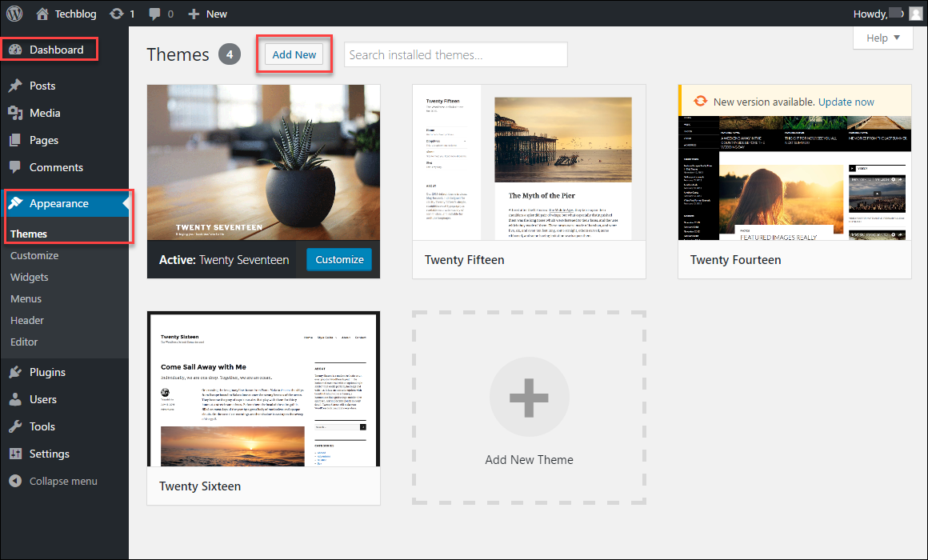The width and height of the screenshot is (928, 560).
Task: Select the Twenty Sixteen theme thumbnail
Action: pos(263,389)
